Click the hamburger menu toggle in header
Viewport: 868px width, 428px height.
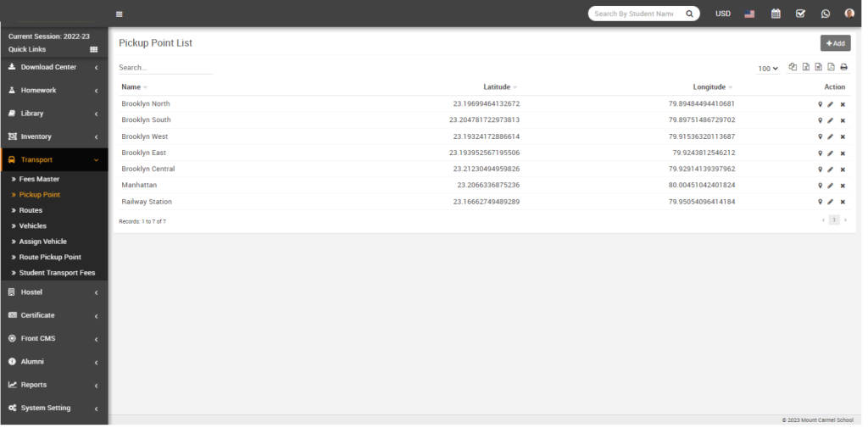click(x=120, y=14)
